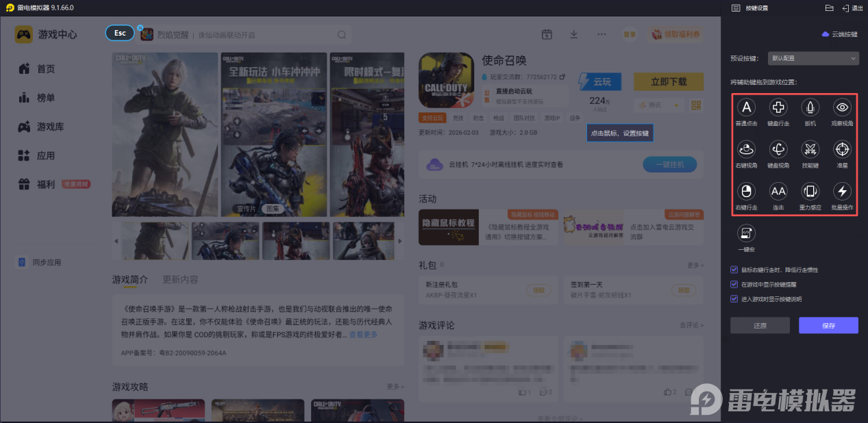
Task: Click the 一键挂机 button
Action: [x=669, y=164]
